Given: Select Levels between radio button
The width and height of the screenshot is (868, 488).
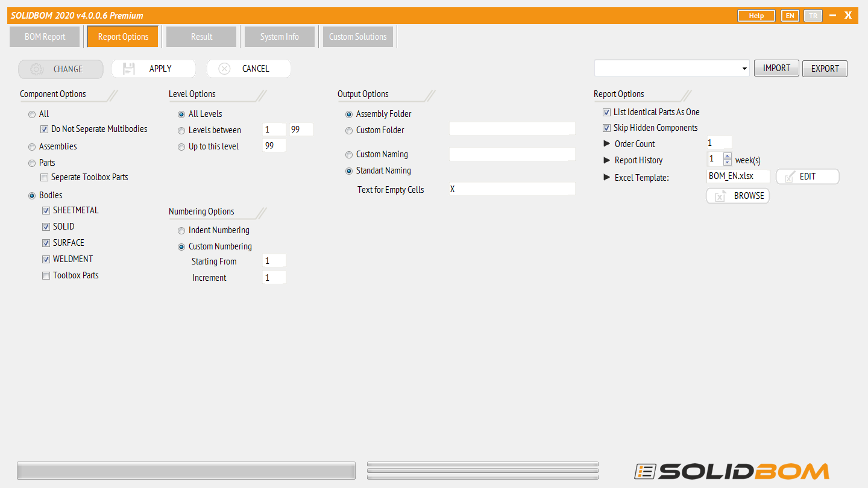Looking at the screenshot, I should pyautogui.click(x=181, y=130).
